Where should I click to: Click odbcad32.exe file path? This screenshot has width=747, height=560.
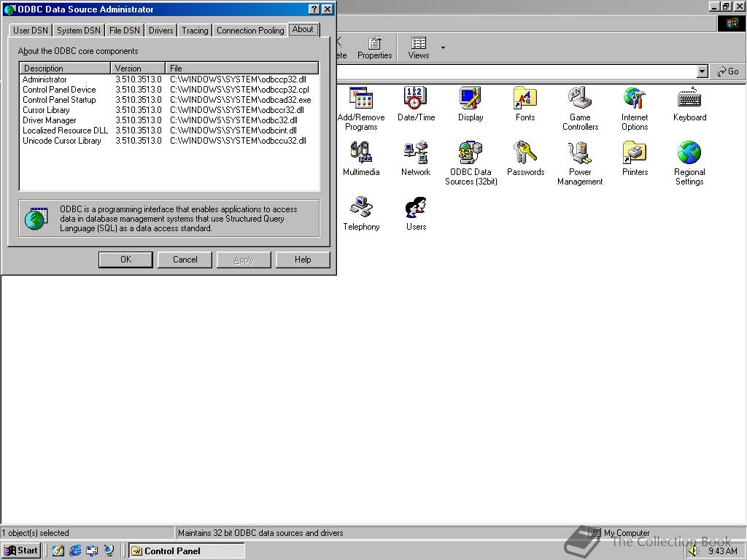tap(241, 100)
